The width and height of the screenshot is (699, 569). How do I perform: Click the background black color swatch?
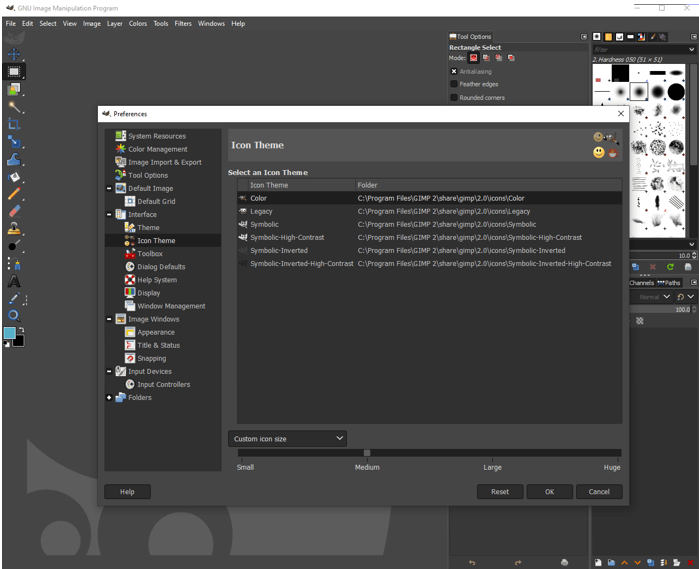point(19,342)
